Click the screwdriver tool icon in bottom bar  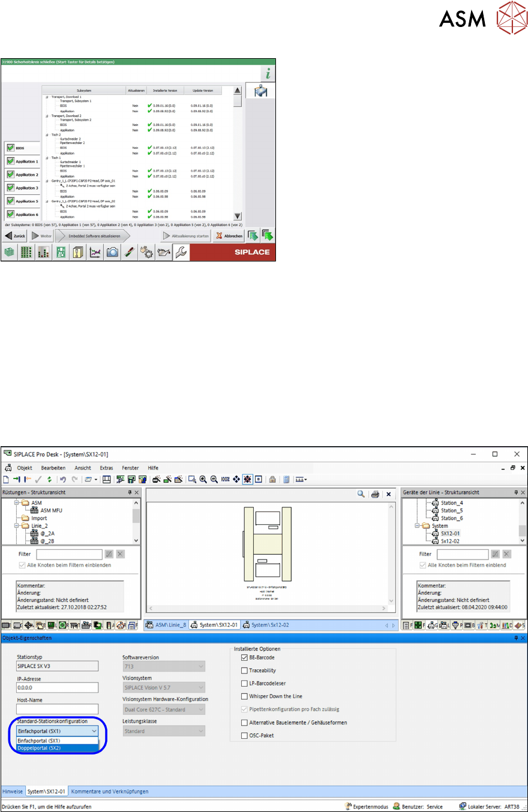point(129,253)
